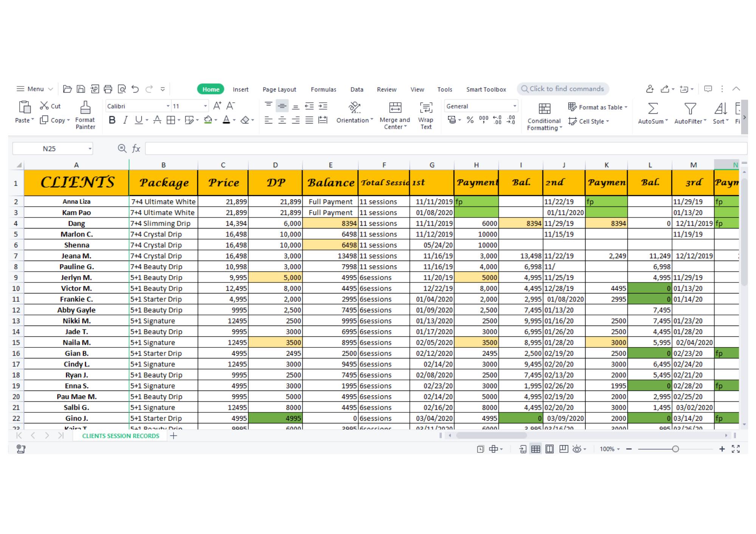Toggle italic formatting
756x534 pixels.
125,120
